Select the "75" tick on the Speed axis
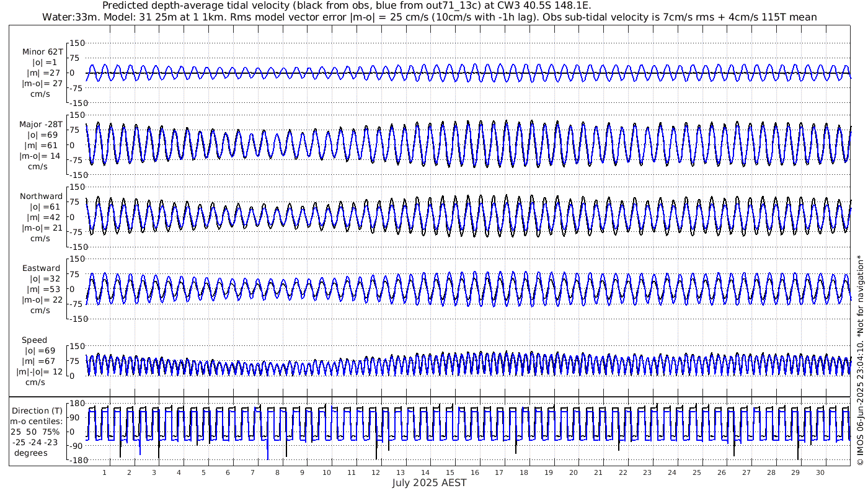Screen dimensions: 868x496 point(79,361)
